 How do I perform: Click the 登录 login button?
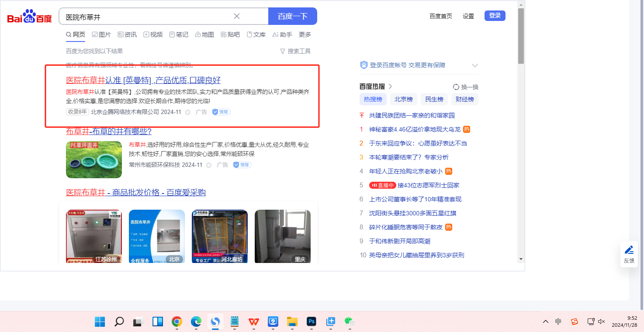tap(495, 16)
